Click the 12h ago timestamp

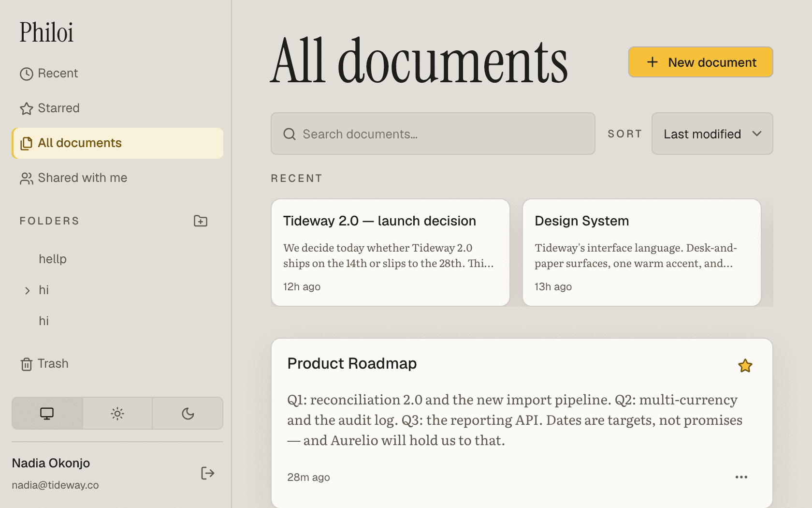tap(302, 287)
